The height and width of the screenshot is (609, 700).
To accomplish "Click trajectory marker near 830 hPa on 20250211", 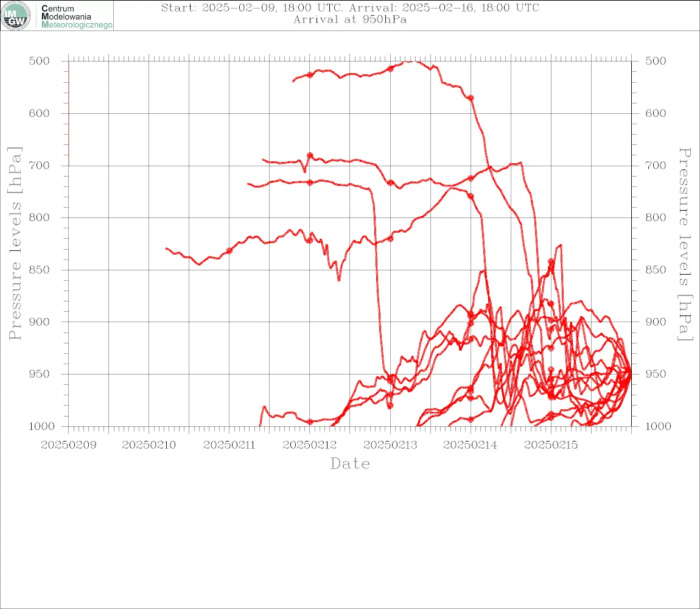I will [x=229, y=251].
